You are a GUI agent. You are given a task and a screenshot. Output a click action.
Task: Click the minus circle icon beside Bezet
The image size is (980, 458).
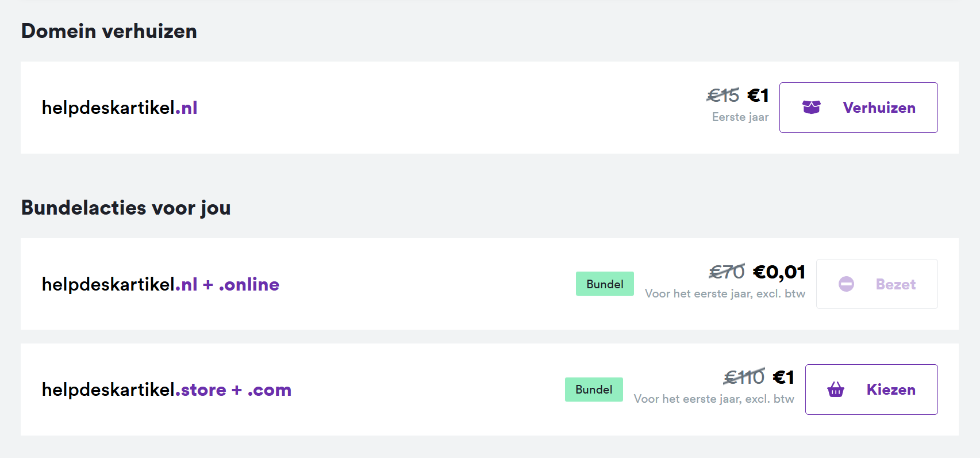tap(846, 284)
